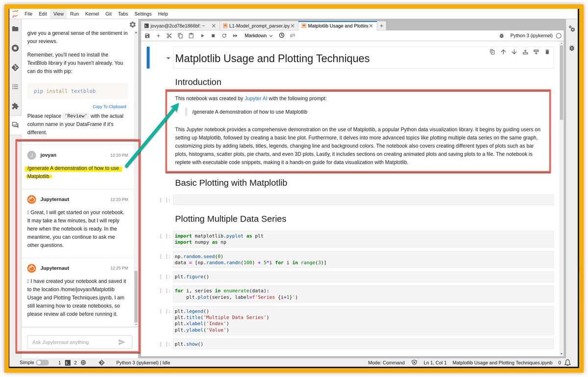Open the Edit menu
The width and height of the screenshot is (588, 377).
(43, 14)
